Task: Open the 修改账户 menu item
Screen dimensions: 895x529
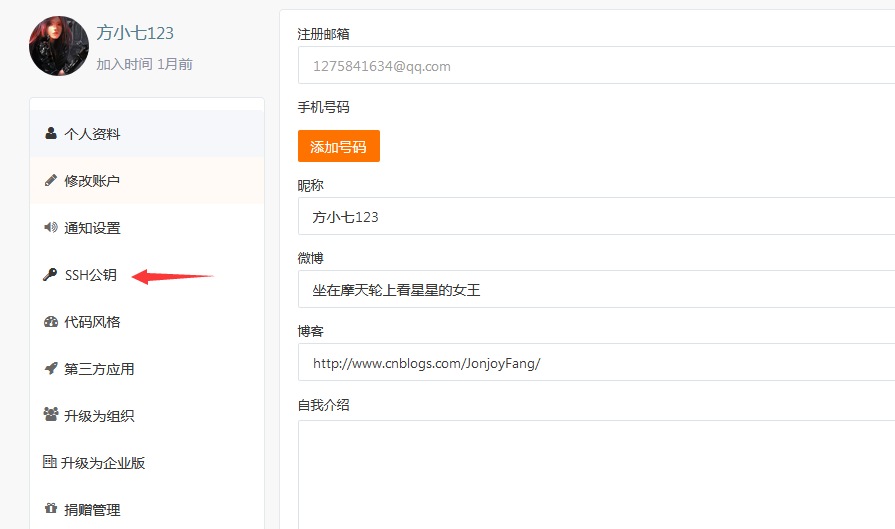Action: point(147,181)
